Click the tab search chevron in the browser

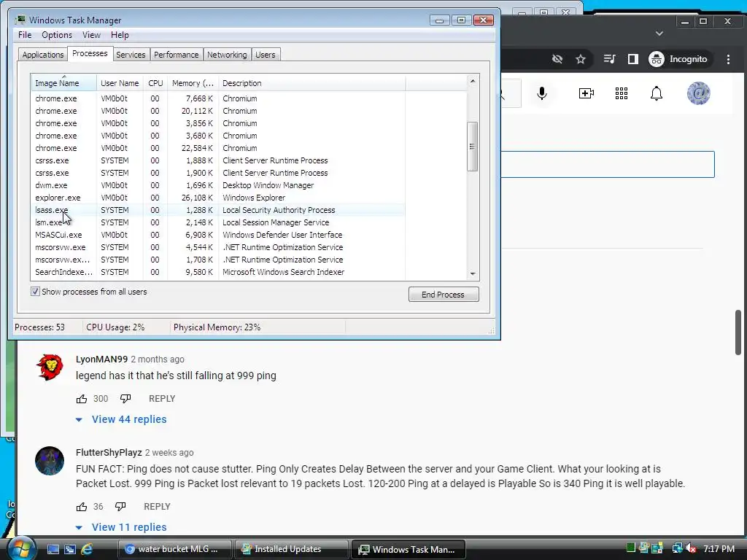(659, 34)
